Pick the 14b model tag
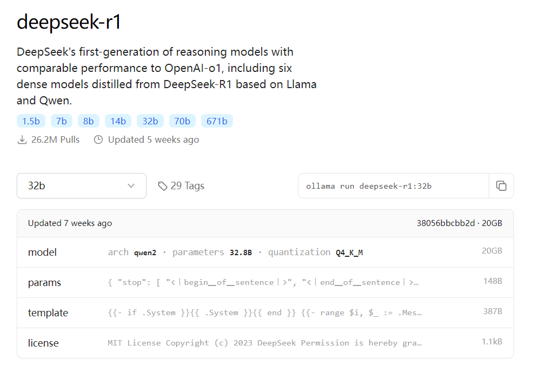This screenshot has height=392, width=547. tap(118, 121)
